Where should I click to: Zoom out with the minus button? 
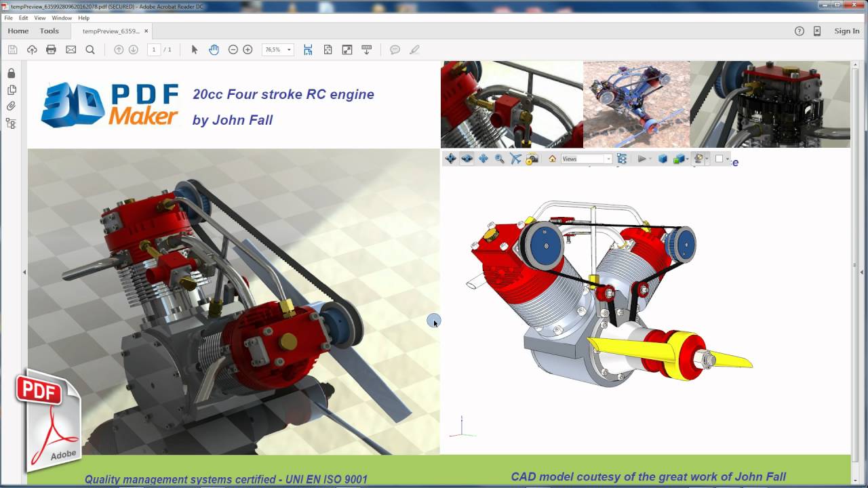[233, 49]
